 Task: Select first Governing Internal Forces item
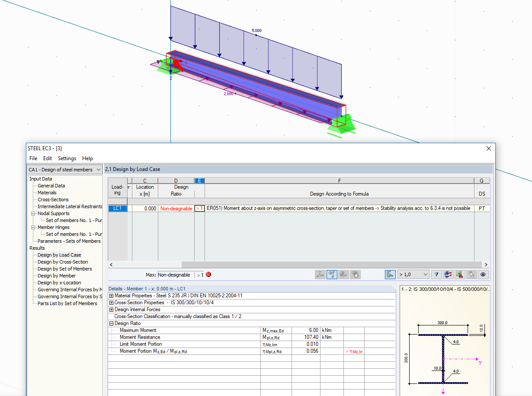(x=70, y=290)
